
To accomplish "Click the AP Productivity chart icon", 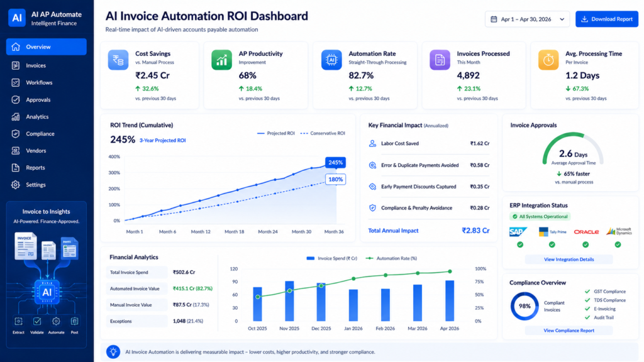I will 222,60.
